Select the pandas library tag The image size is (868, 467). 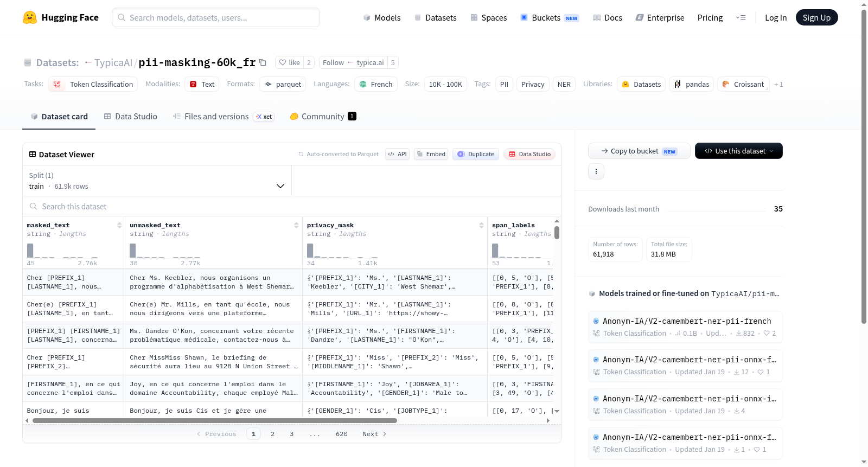click(692, 84)
